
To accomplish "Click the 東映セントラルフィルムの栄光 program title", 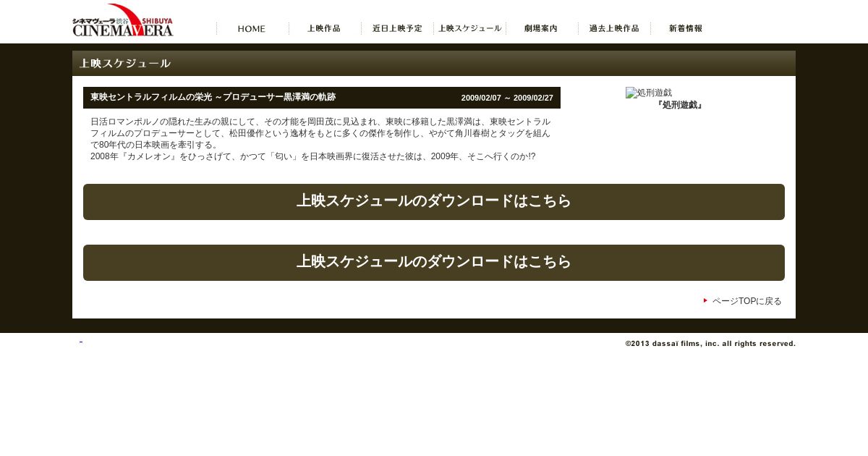I will point(213,97).
